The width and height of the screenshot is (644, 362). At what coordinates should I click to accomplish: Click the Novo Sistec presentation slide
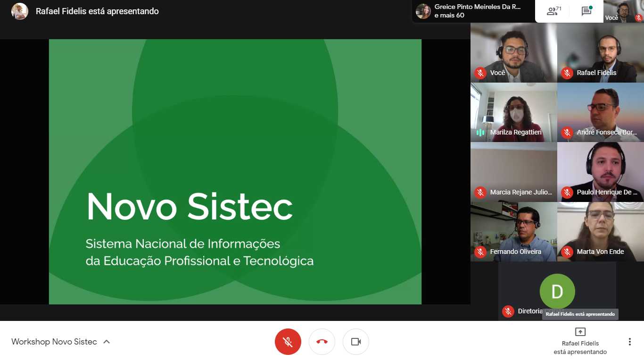click(x=235, y=172)
